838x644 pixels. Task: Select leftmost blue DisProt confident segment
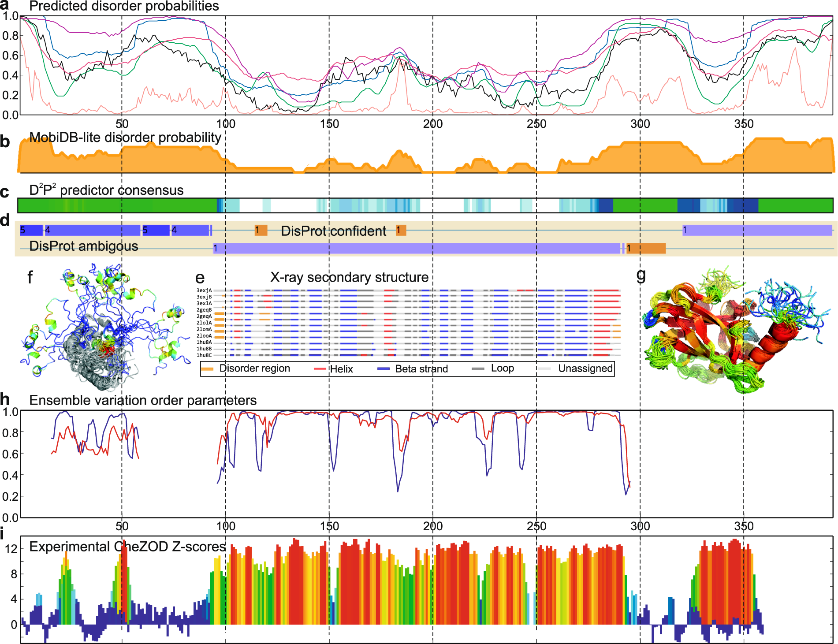click(x=31, y=230)
